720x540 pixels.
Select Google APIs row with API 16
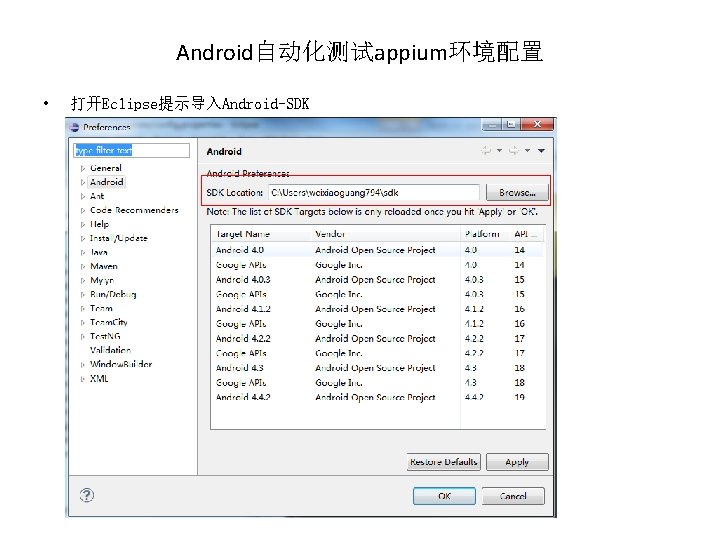click(x=377, y=323)
